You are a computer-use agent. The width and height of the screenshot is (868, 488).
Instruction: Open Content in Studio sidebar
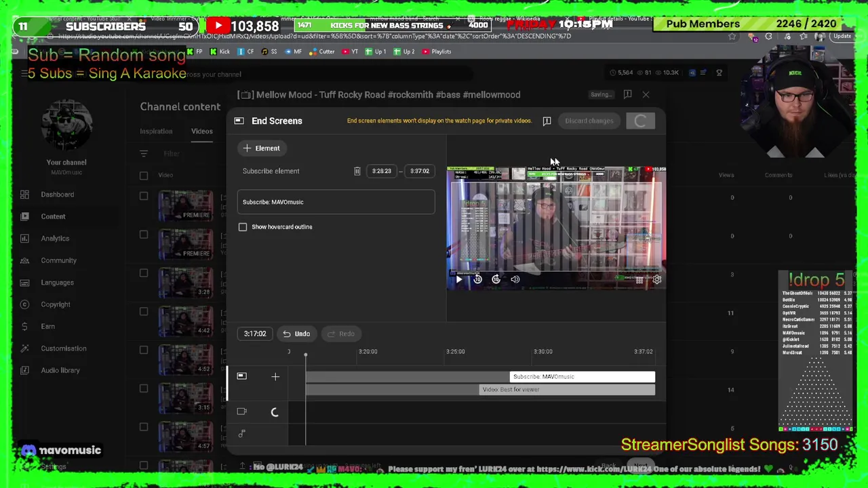click(x=53, y=216)
